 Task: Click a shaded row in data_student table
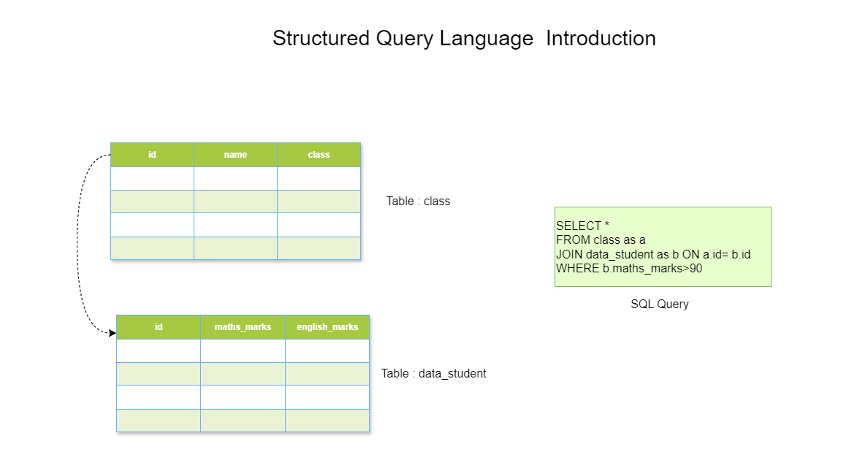pos(243,373)
